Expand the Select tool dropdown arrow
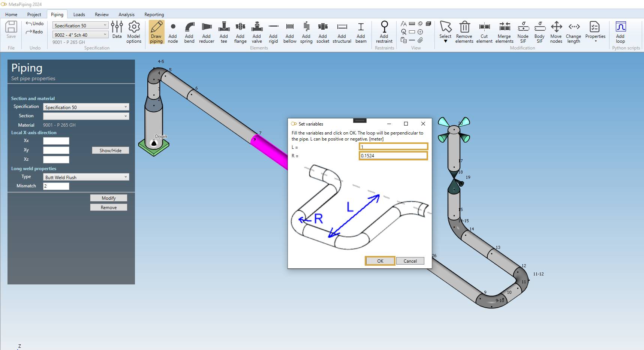 pyautogui.click(x=445, y=41)
